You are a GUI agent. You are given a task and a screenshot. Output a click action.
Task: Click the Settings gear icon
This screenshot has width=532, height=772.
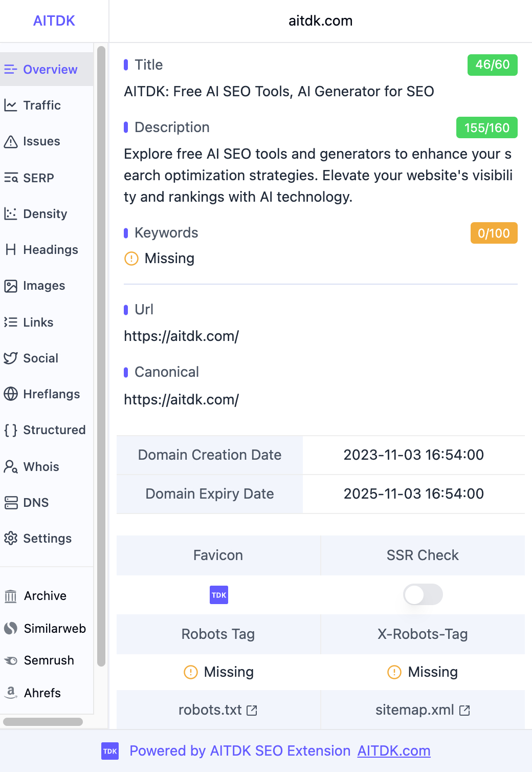pyautogui.click(x=10, y=538)
